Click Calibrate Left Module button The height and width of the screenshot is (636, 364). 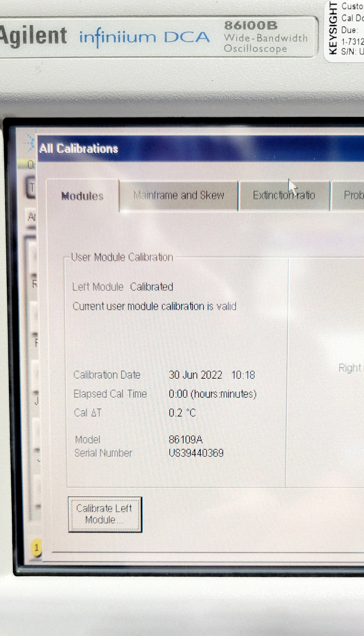[x=105, y=514]
